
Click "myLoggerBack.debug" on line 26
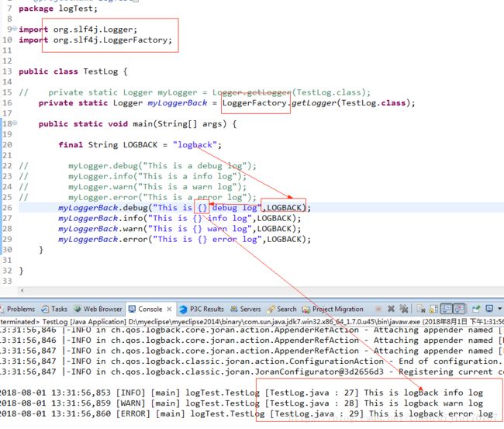(102, 208)
